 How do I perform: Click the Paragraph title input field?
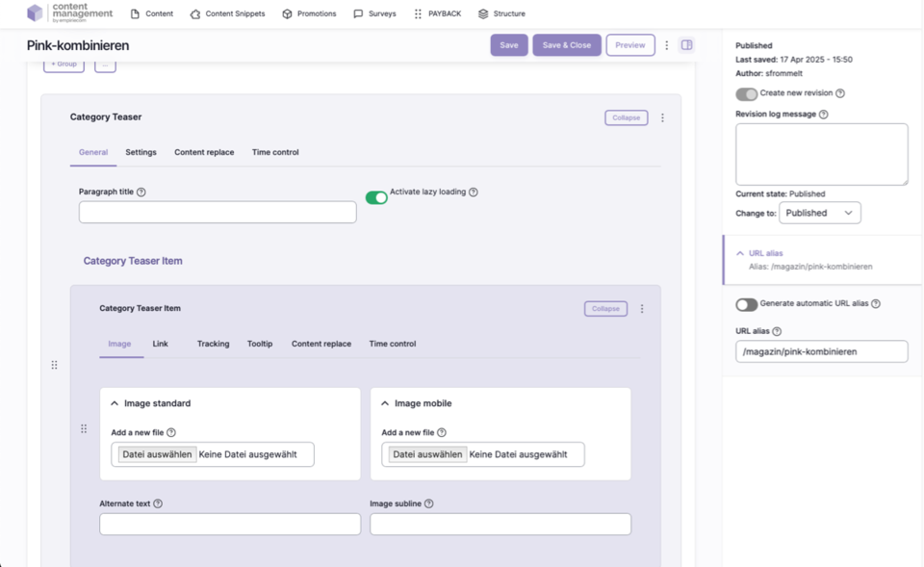[218, 212]
